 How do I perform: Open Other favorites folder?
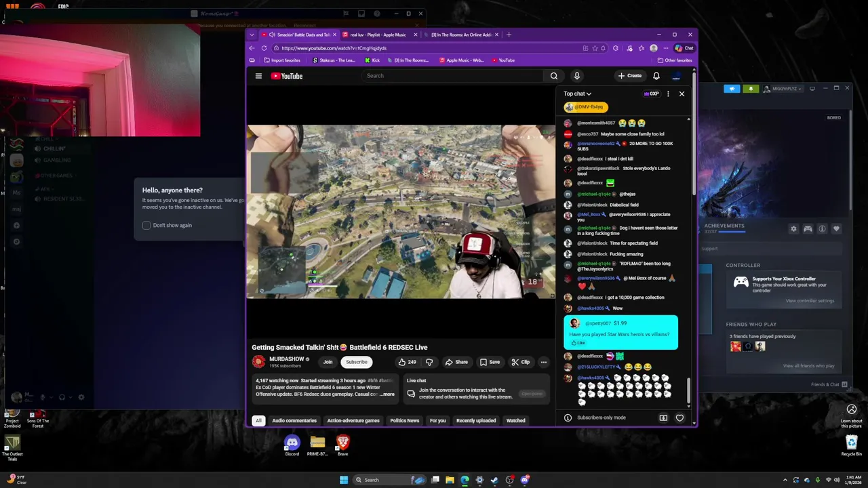point(675,60)
